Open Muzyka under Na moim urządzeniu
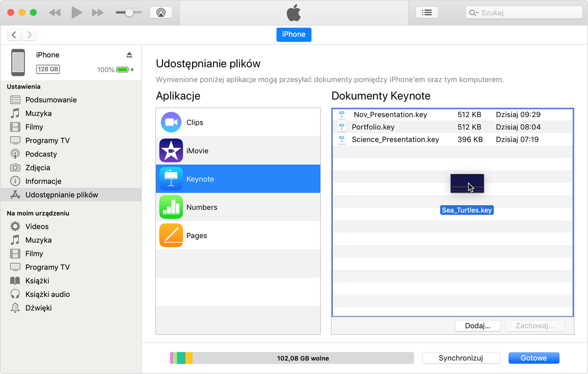The image size is (588, 374). [x=71, y=240]
